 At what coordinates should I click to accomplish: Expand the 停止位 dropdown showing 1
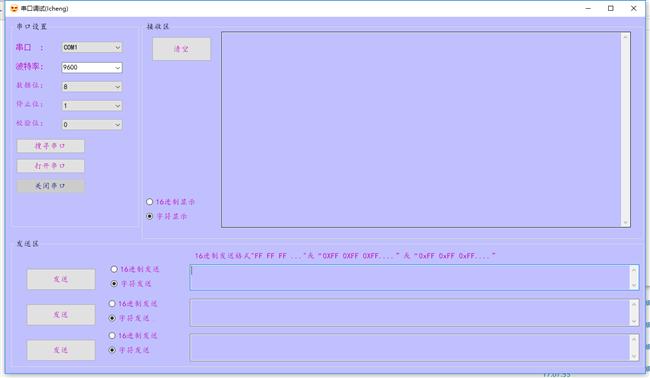point(92,106)
